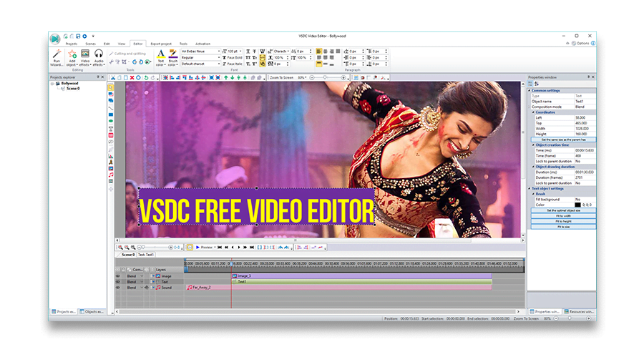This screenshot has height=362, width=644.
Task: Click the VSDC application logo button
Action: click(54, 39)
